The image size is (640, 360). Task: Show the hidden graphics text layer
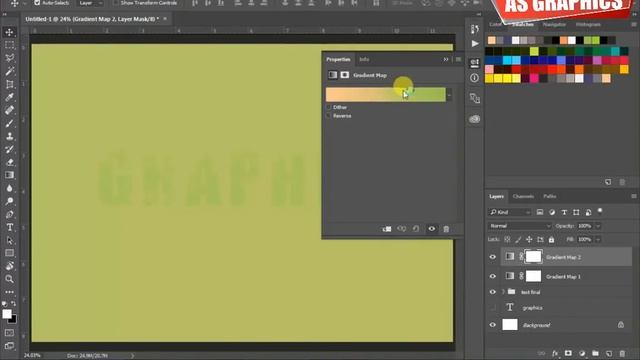pyautogui.click(x=493, y=308)
